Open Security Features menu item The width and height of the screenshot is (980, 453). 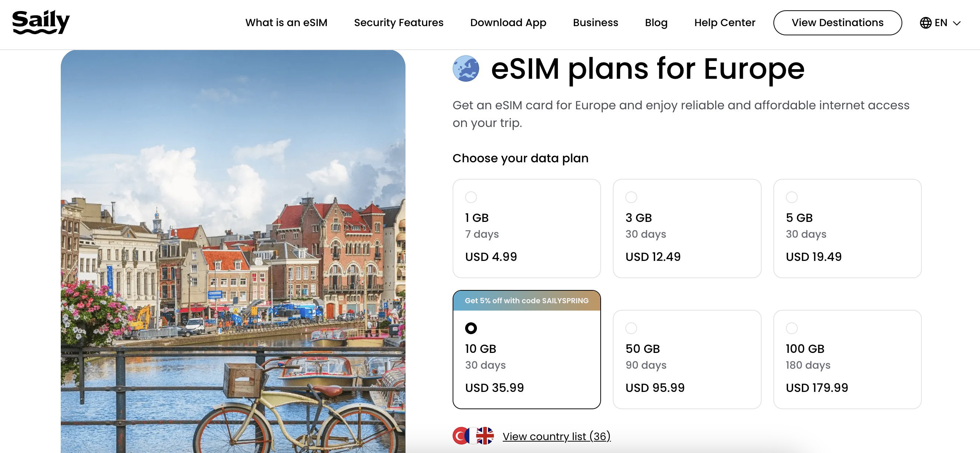pos(398,23)
